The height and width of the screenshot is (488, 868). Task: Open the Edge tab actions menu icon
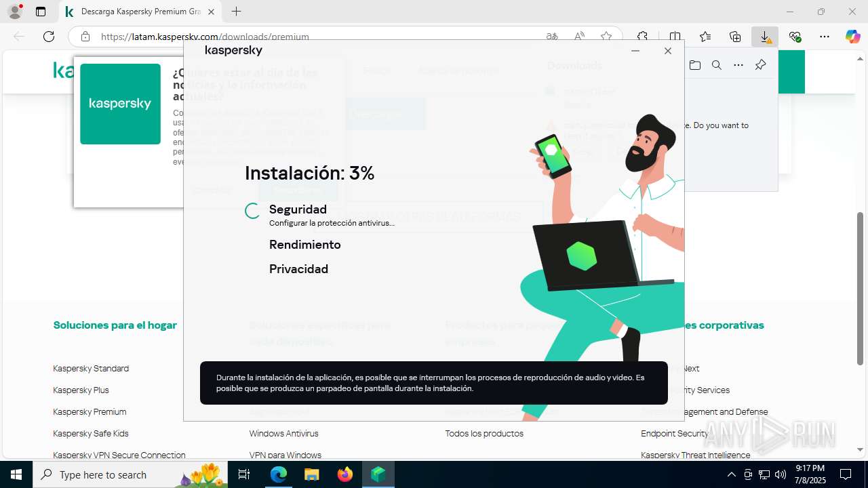(x=41, y=12)
